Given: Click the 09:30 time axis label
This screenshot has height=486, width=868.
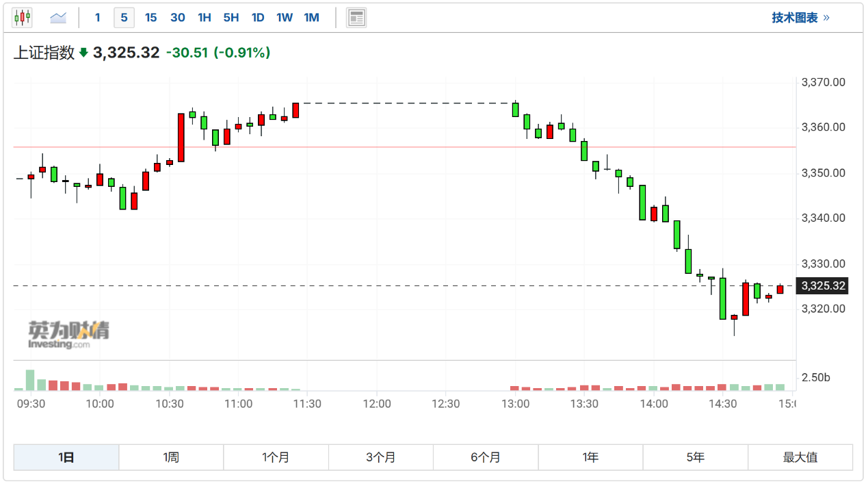Looking at the screenshot, I should 31,404.
